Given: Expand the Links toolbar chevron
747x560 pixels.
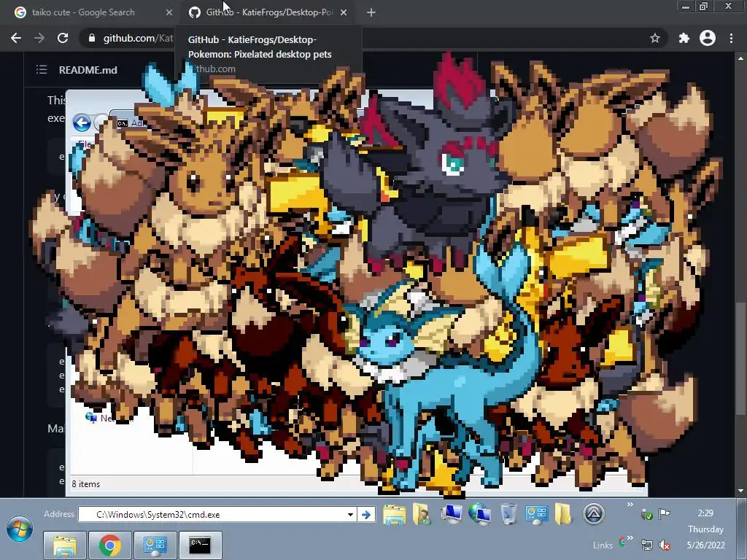Looking at the screenshot, I should coord(630,538).
